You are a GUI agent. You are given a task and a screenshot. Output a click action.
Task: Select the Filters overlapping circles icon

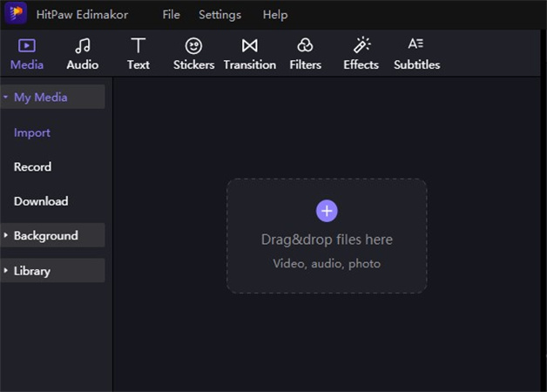(305, 46)
